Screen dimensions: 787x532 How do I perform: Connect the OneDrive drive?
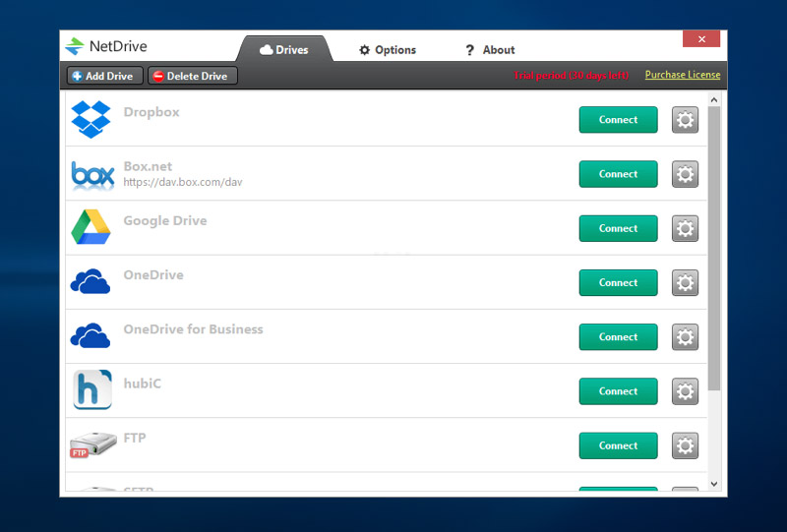pyautogui.click(x=619, y=282)
